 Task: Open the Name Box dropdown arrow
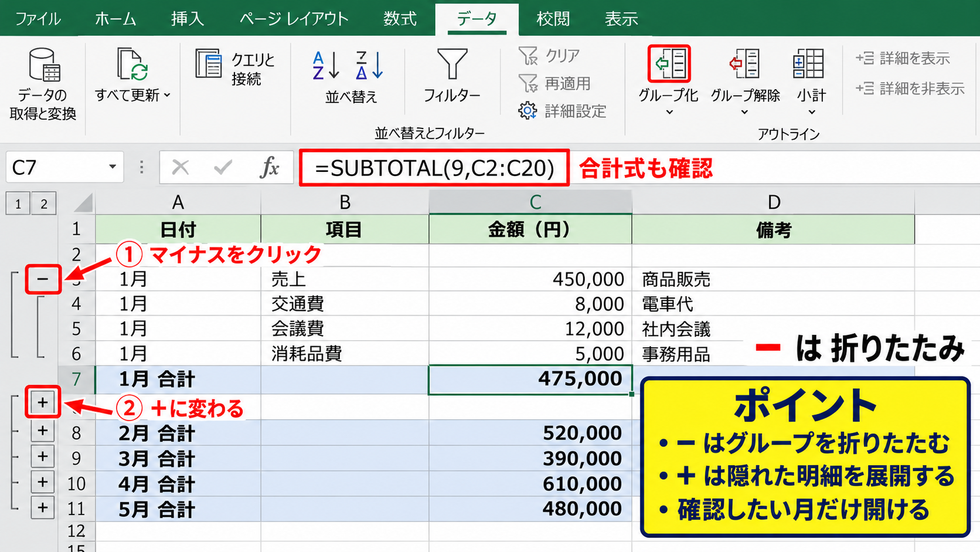(113, 167)
